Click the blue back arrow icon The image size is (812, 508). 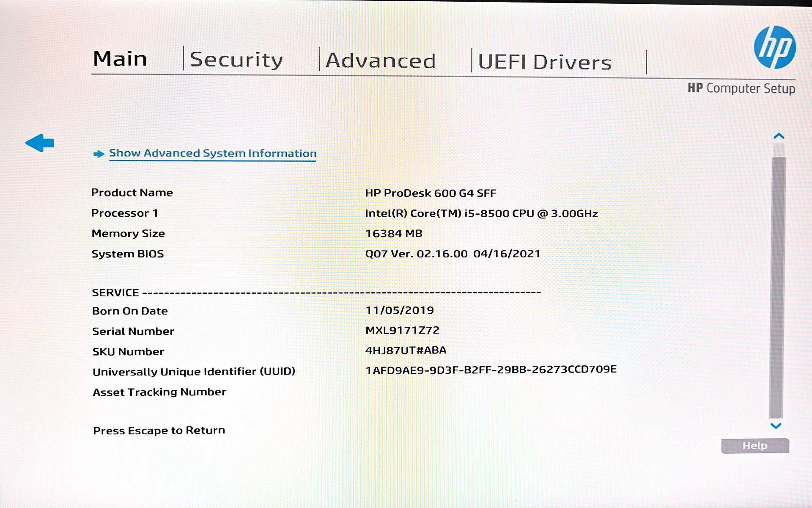point(40,143)
